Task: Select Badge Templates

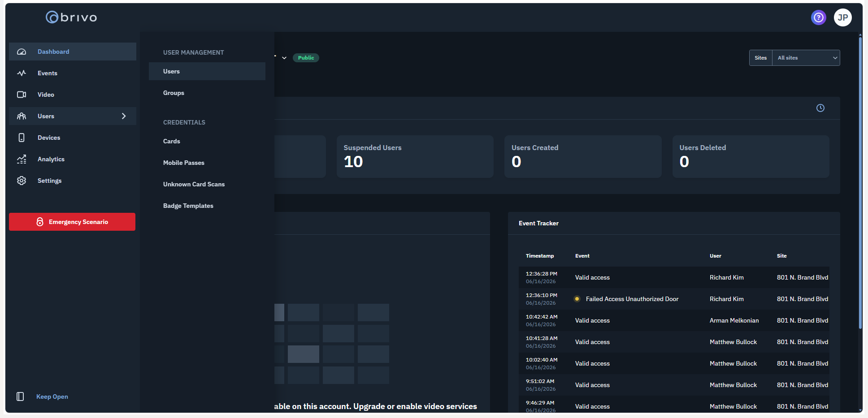Action: coord(207,206)
